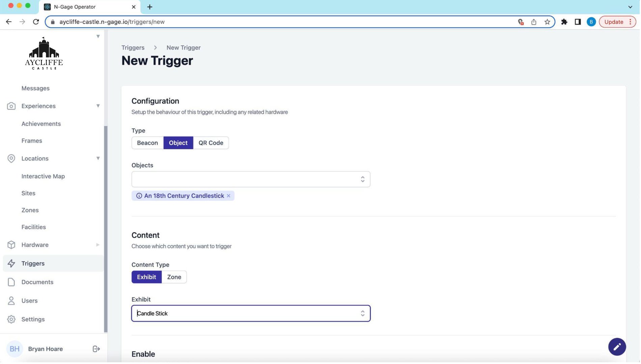Screen dimensions: 641x364
Task: Open Zones in the sidebar
Action: coord(30,210)
